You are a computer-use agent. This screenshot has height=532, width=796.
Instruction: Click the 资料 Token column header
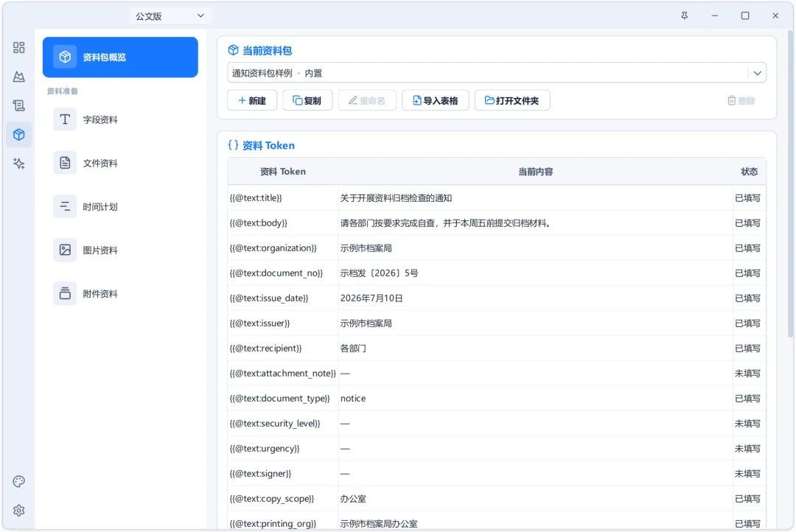pyautogui.click(x=283, y=172)
